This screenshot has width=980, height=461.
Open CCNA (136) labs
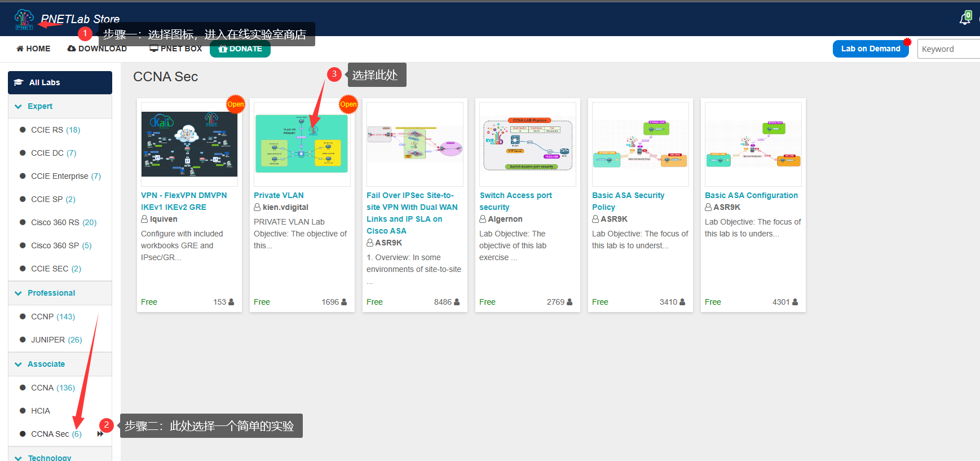click(x=52, y=388)
